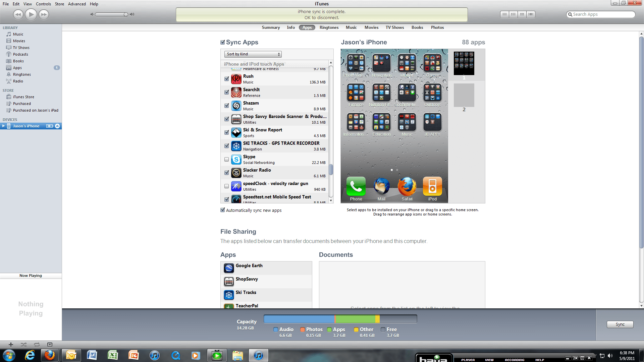Screen dimensions: 644x362
Task: Switch to the TV Shows tab
Action: [395, 27]
